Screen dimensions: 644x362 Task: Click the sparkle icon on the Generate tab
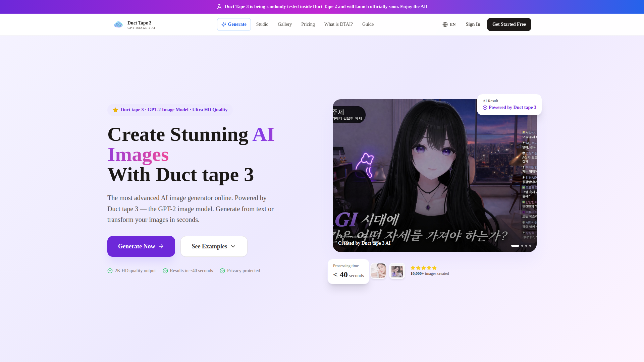click(224, 24)
